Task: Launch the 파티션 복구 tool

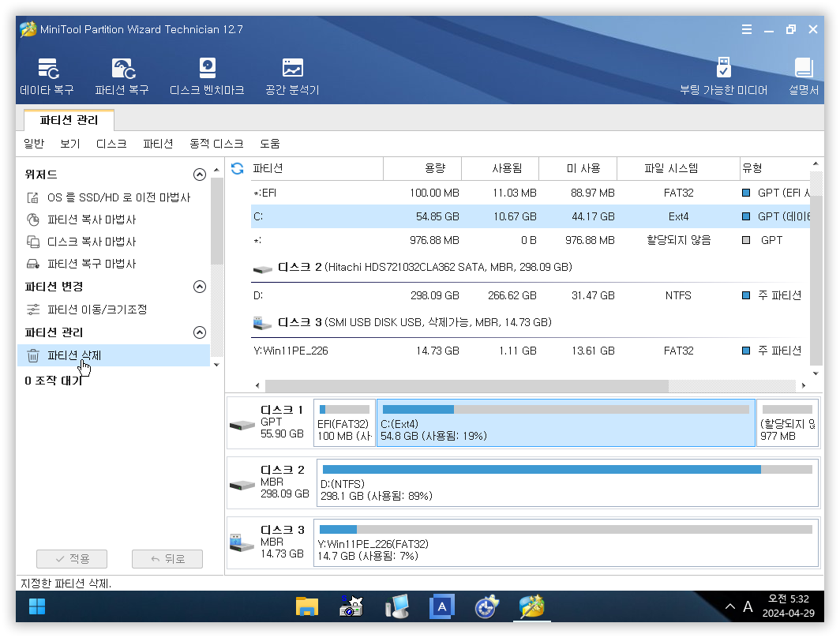Action: tap(122, 77)
